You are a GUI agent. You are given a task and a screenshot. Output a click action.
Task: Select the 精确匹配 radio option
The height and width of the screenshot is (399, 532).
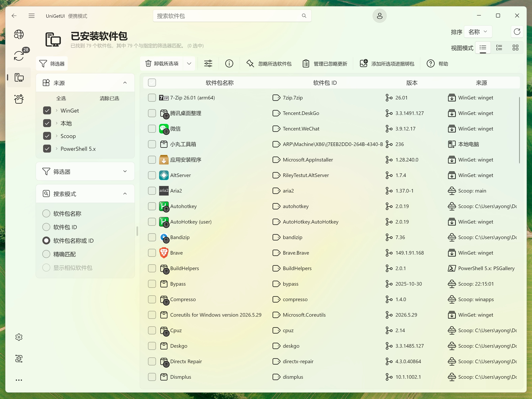[x=46, y=254]
